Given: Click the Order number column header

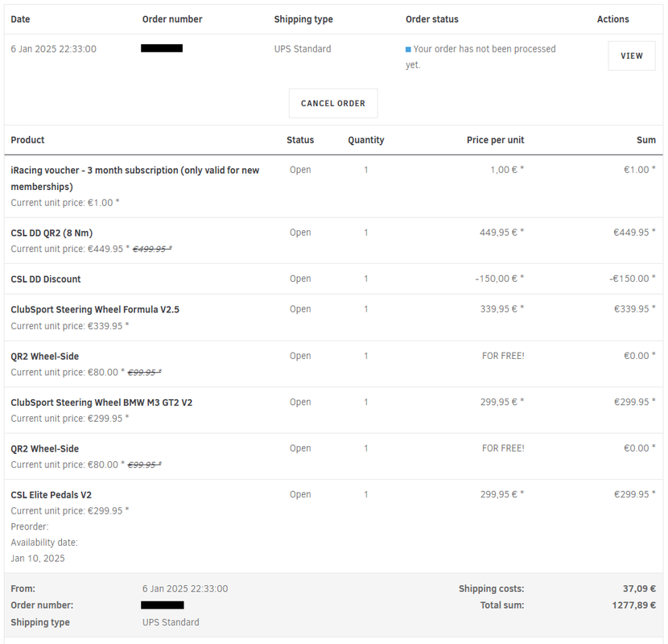Looking at the screenshot, I should [172, 19].
